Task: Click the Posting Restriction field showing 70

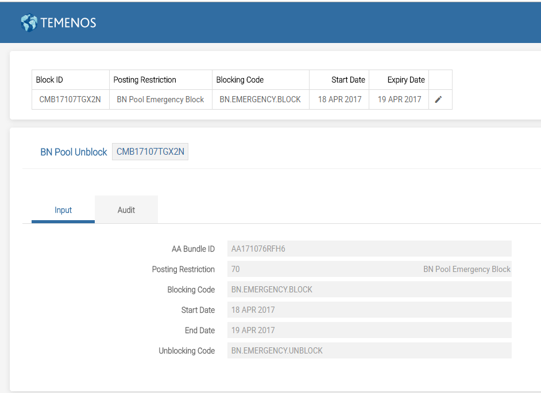Action: [369, 269]
